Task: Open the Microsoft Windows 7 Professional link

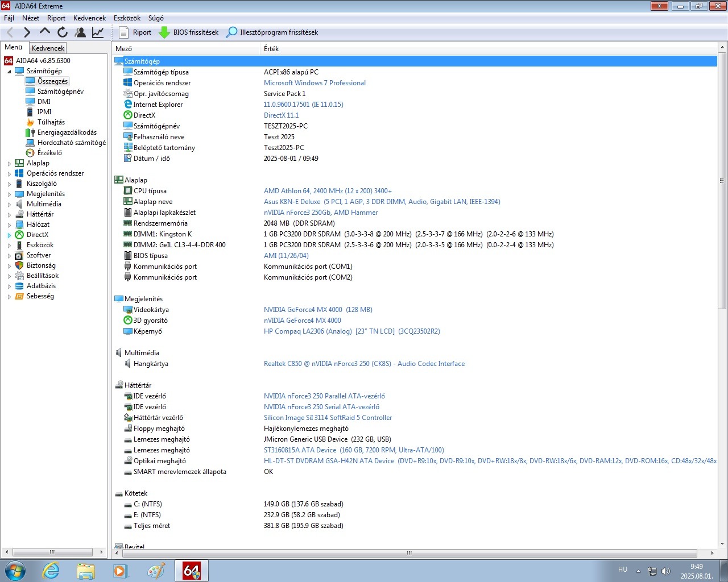Action: click(315, 83)
